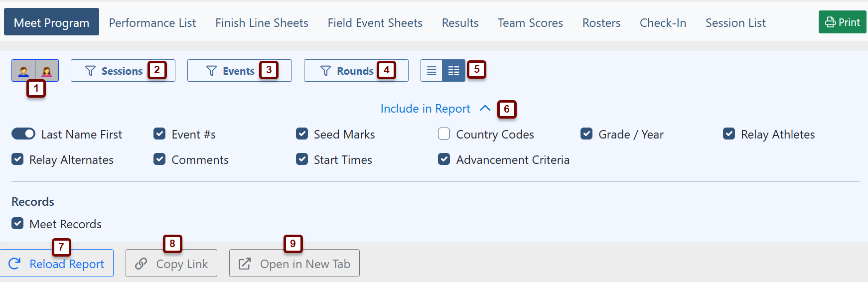Select the female athlete gender icon

click(x=47, y=71)
